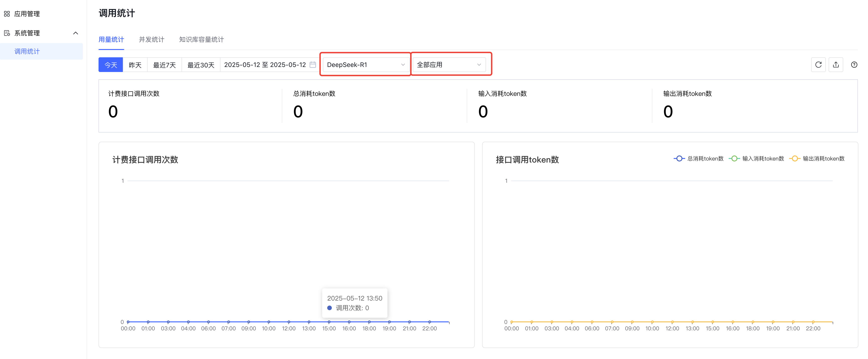This screenshot has width=868, height=359.
Task: Click the 13:00 data point on call chart
Action: click(x=309, y=322)
